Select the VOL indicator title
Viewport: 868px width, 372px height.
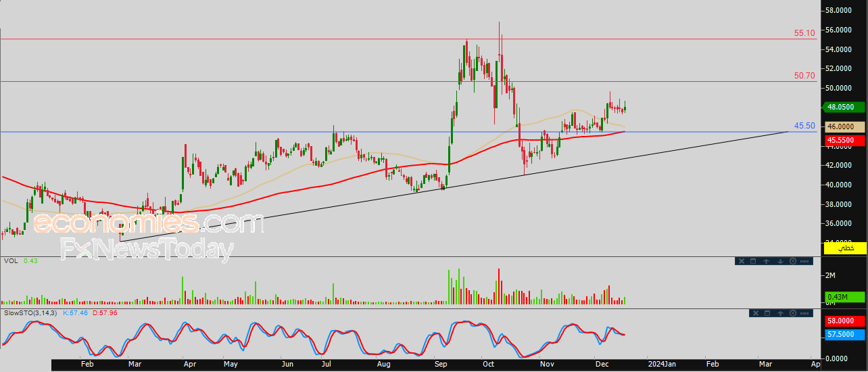(x=10, y=260)
